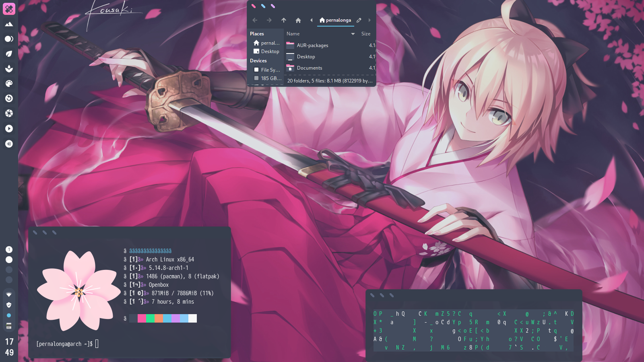644x362 pixels.
Task: Sort files by Name column header
Action: pos(293,34)
